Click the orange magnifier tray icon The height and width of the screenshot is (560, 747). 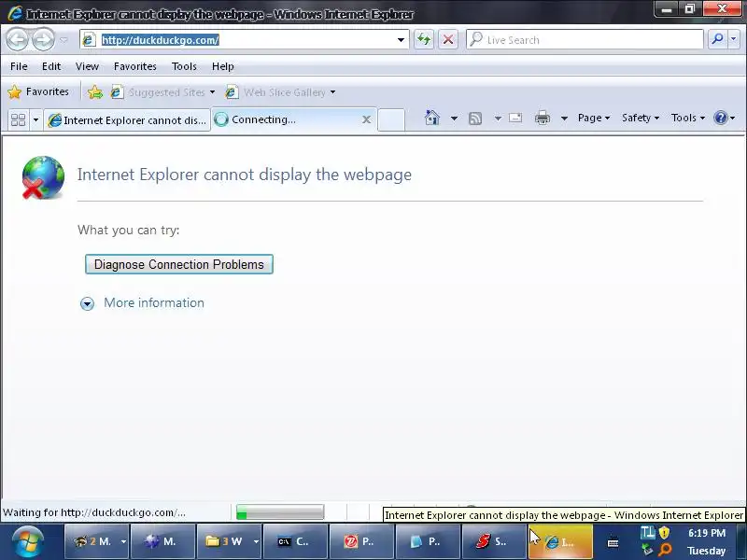pos(665,550)
